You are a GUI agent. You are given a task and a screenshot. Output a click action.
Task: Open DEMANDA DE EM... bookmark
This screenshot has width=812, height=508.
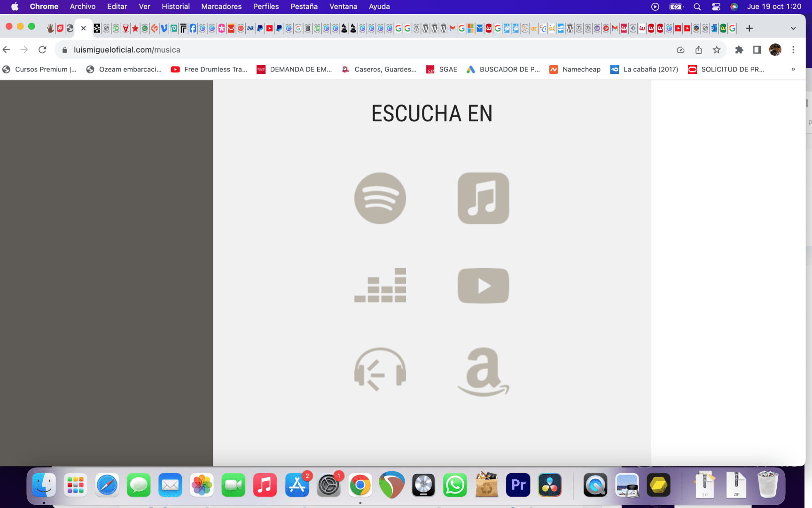tap(294, 69)
